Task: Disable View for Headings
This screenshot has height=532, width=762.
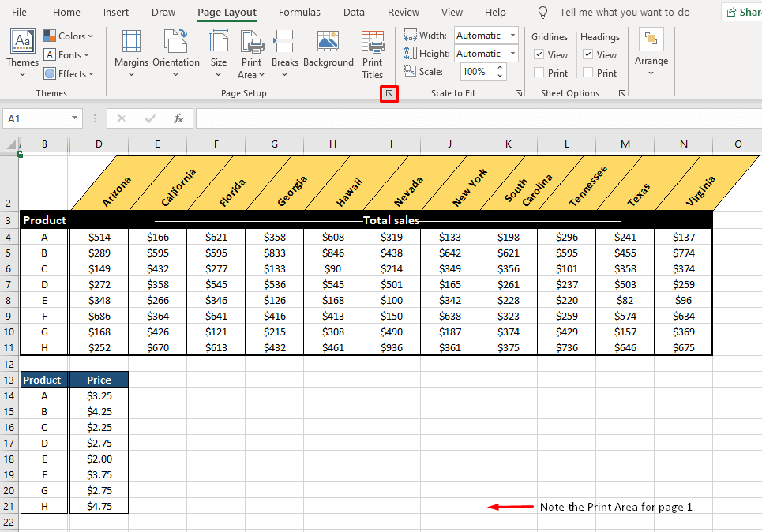Action: point(589,54)
